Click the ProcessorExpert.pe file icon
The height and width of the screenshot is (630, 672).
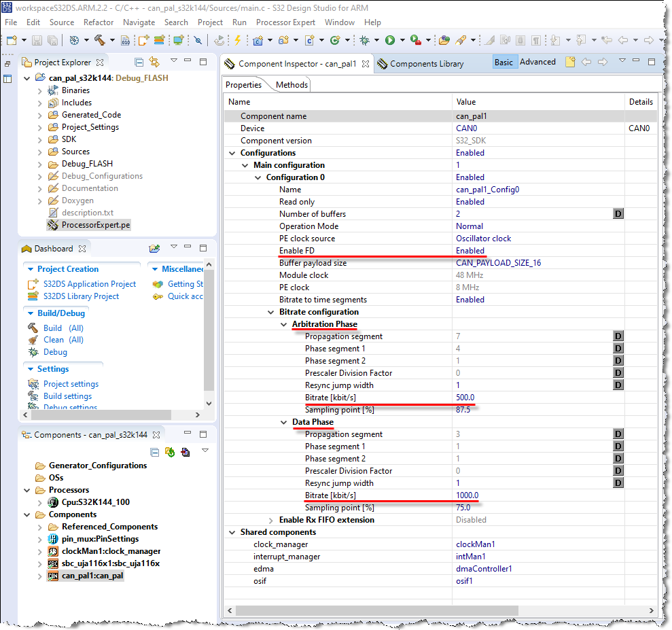click(53, 225)
